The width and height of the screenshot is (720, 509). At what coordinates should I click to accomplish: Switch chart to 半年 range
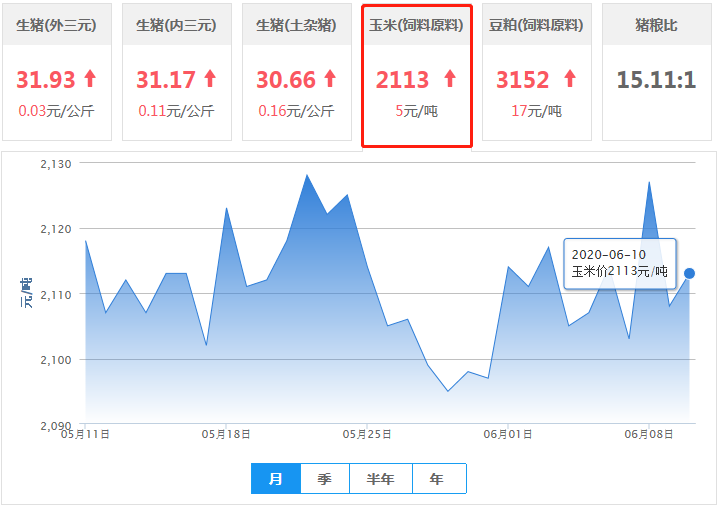pos(381,479)
